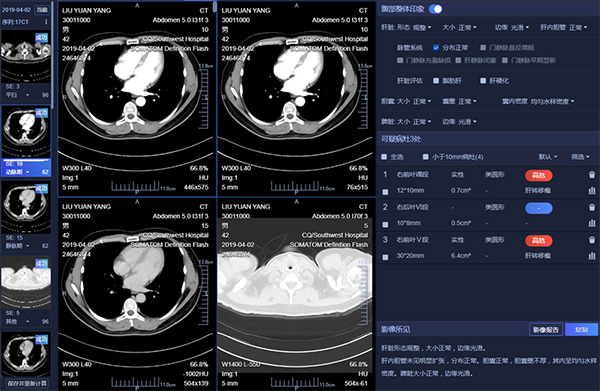Expand the liver 大小 正常 dropdown
The height and width of the screenshot is (391, 600).
[459, 28]
